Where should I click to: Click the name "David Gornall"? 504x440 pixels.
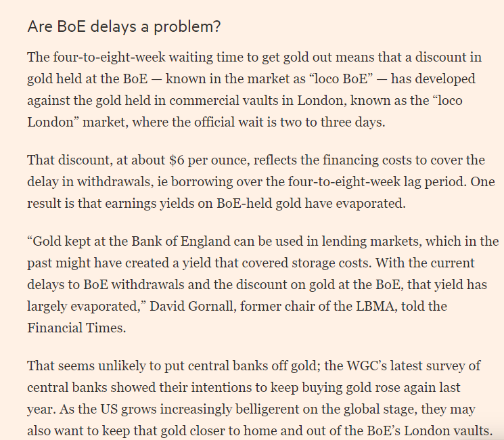coord(193,306)
